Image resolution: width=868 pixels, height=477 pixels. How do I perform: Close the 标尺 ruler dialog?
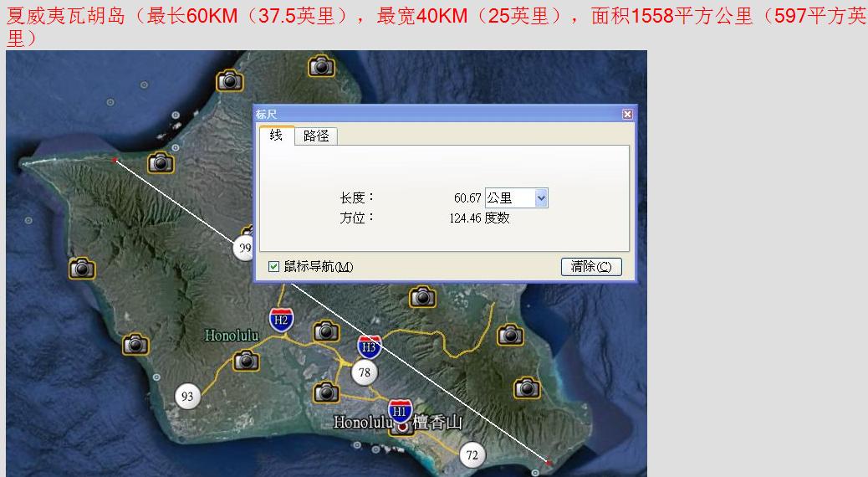(627, 115)
